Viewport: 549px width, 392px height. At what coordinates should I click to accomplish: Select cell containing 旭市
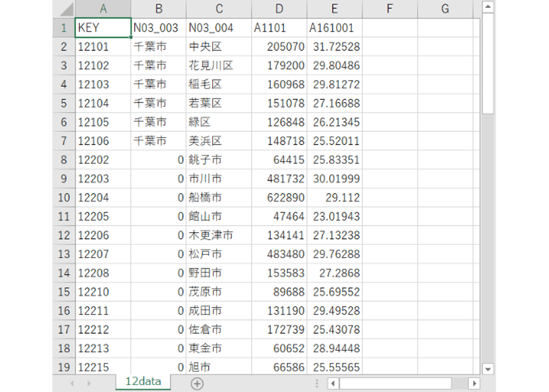click(219, 366)
